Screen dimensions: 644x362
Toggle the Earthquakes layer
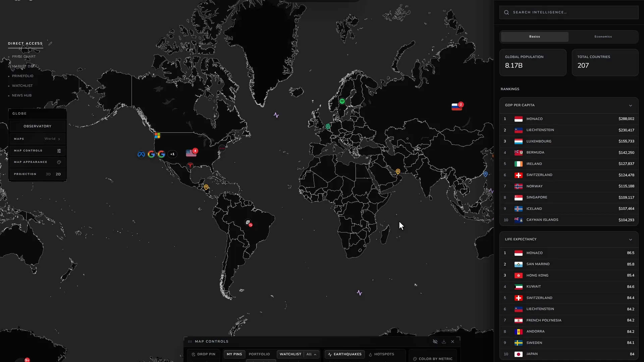click(344, 354)
